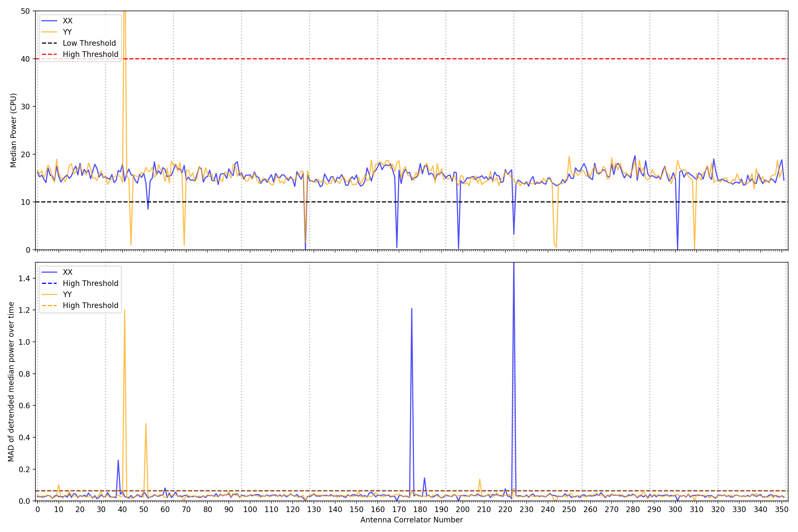Click the Median Power (CPU) axis label

point(13,130)
